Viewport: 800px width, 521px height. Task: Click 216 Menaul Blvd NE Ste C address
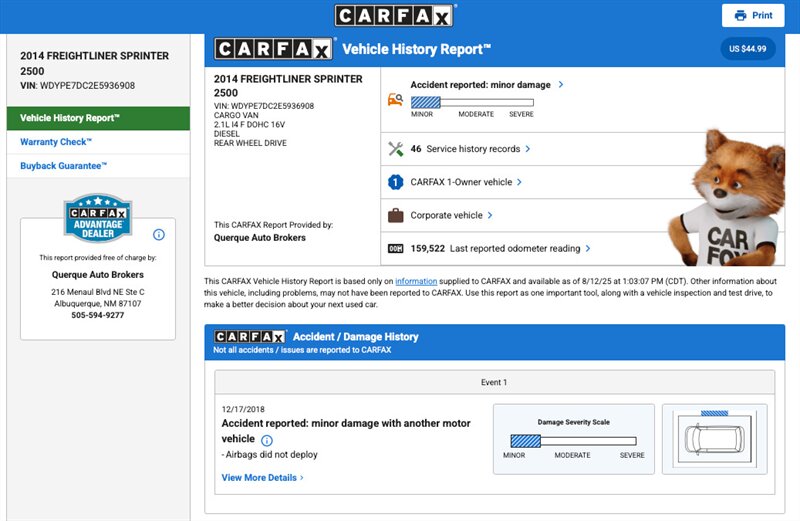pyautogui.click(x=97, y=292)
